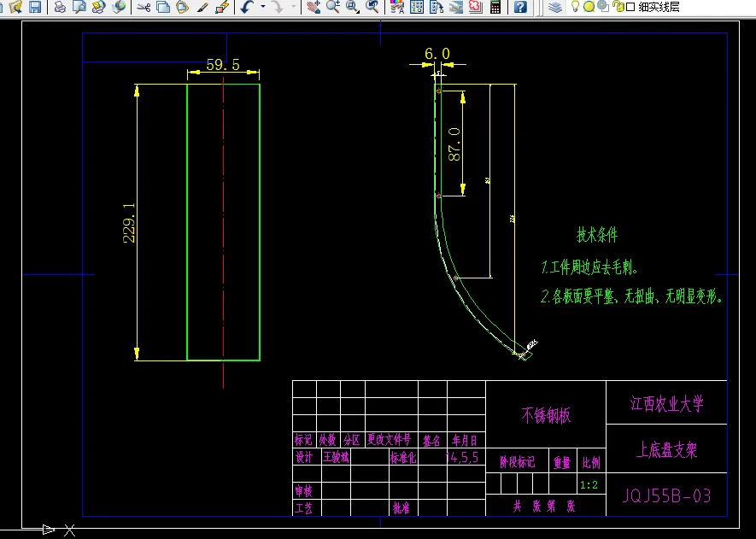
Task: Toggle layer freeze with the sun icon
Action: pyautogui.click(x=589, y=7)
